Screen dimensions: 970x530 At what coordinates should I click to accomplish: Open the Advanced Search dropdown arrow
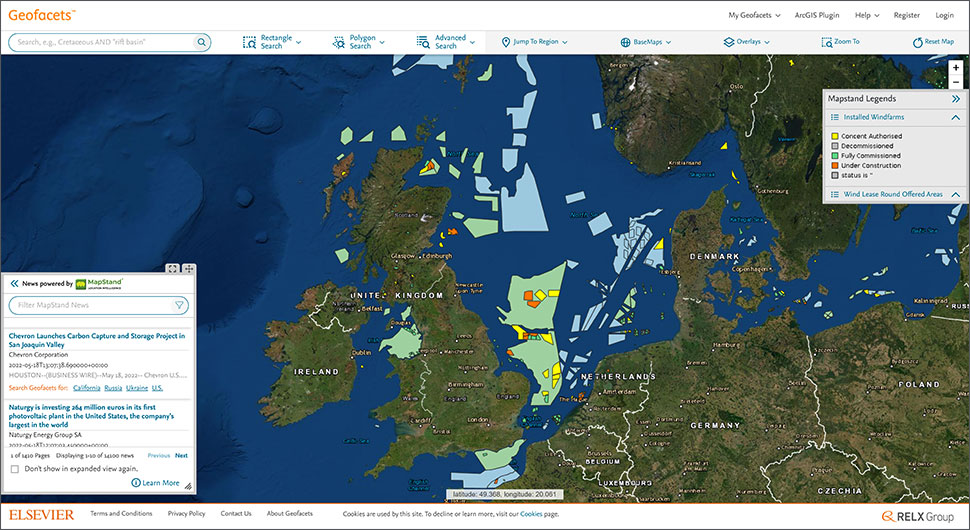pyautogui.click(x=473, y=43)
